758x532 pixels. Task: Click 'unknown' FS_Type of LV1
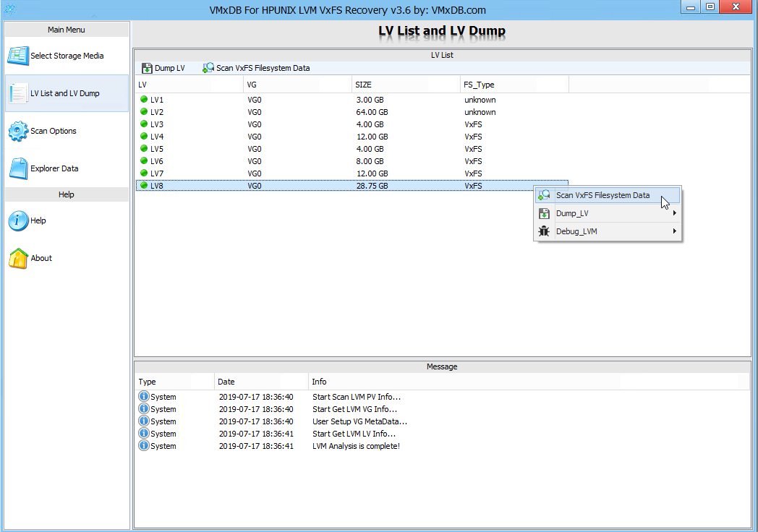pyautogui.click(x=480, y=100)
